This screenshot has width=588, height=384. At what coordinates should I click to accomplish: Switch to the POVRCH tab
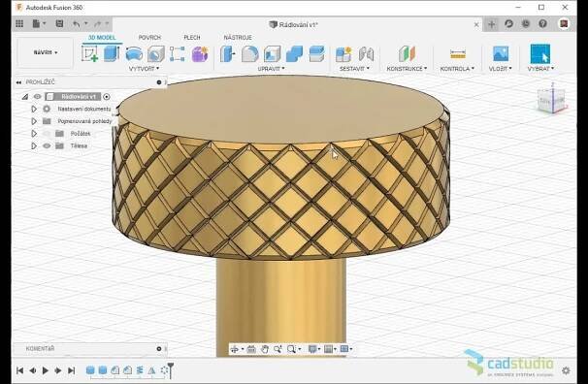click(x=149, y=38)
